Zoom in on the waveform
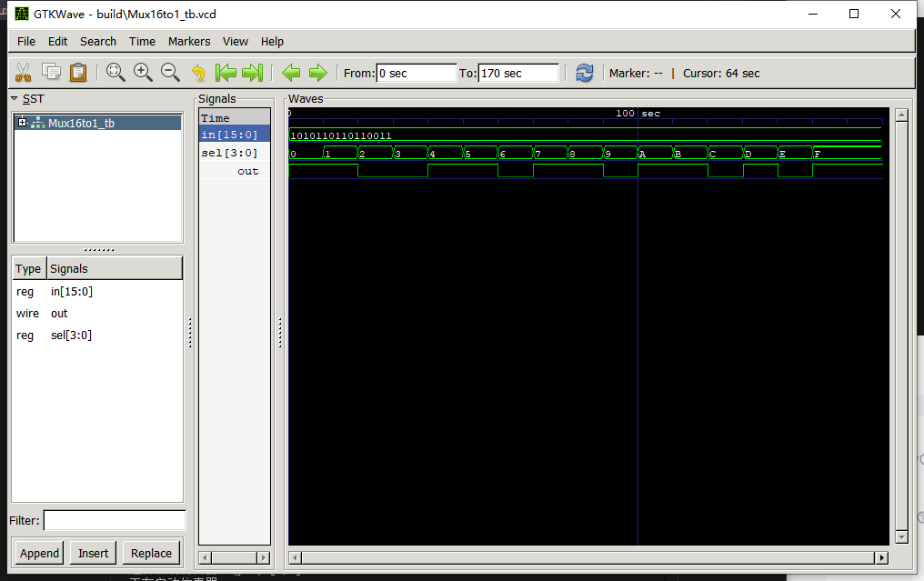 pos(143,72)
